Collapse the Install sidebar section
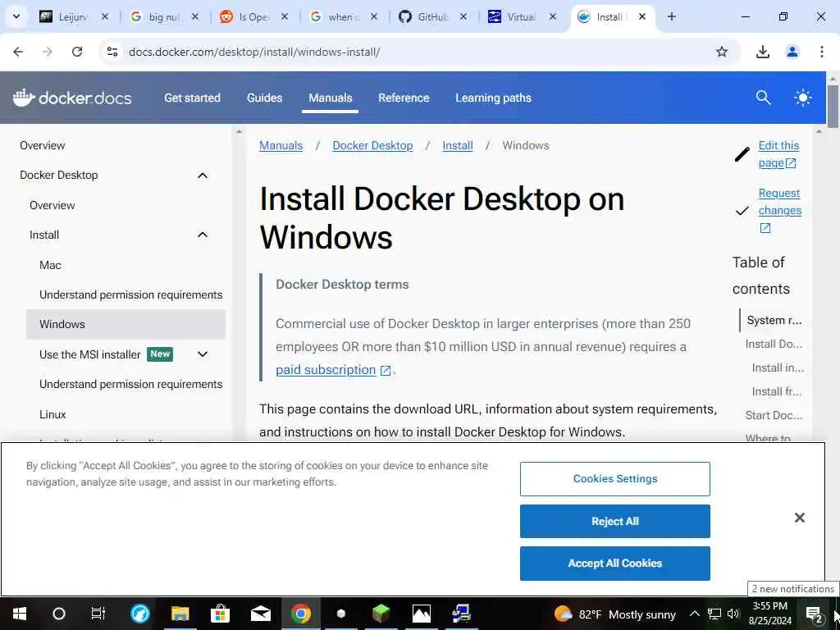Viewport: 840px width, 630px height. (203, 235)
